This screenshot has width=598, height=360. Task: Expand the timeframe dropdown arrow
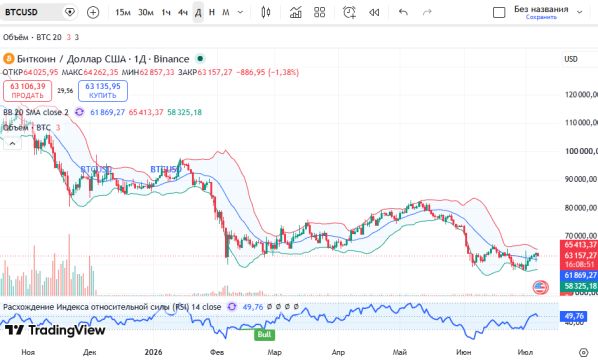point(240,13)
